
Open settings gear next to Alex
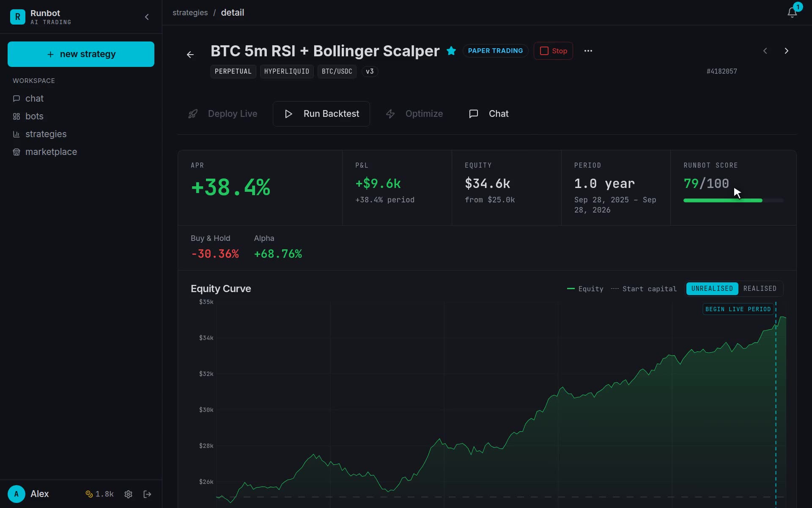pyautogui.click(x=129, y=494)
